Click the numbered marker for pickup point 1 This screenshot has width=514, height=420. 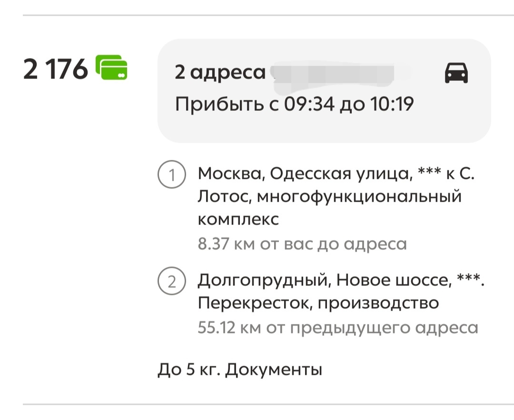pyautogui.click(x=171, y=176)
